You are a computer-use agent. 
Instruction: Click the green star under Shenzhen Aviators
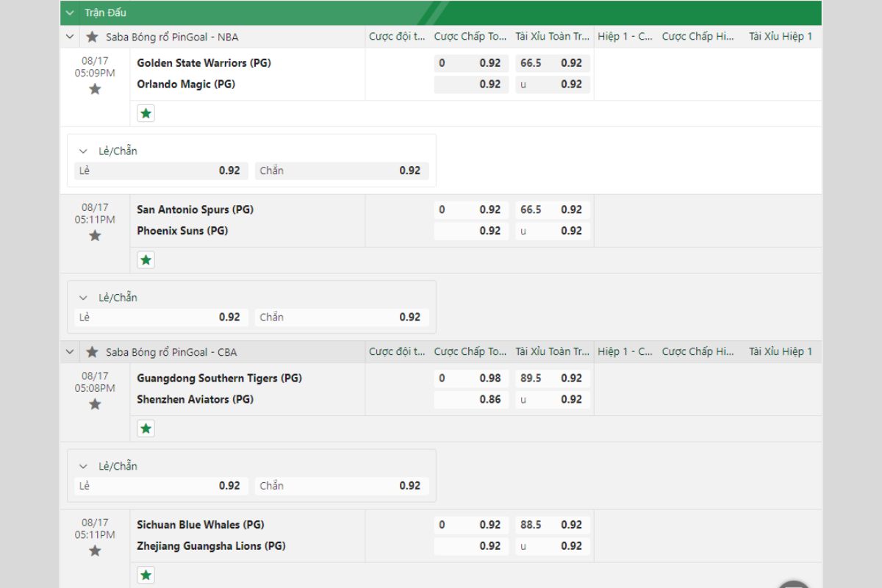click(x=146, y=429)
